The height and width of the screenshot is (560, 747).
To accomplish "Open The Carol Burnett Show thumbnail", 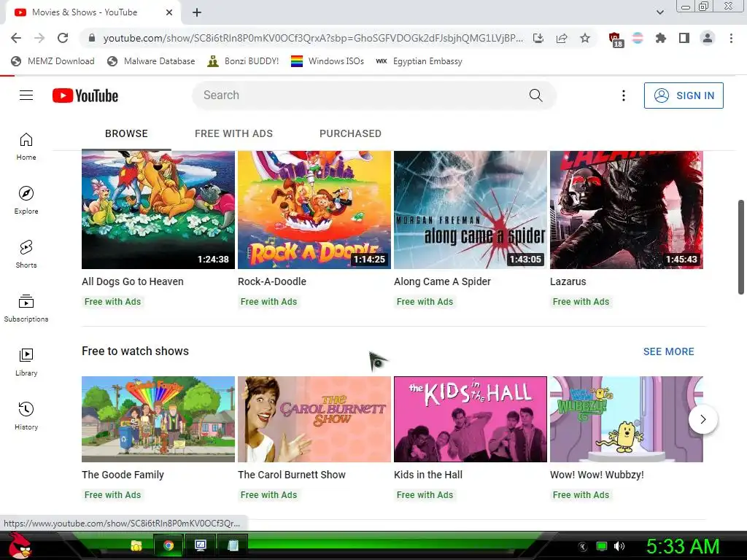I will point(314,419).
